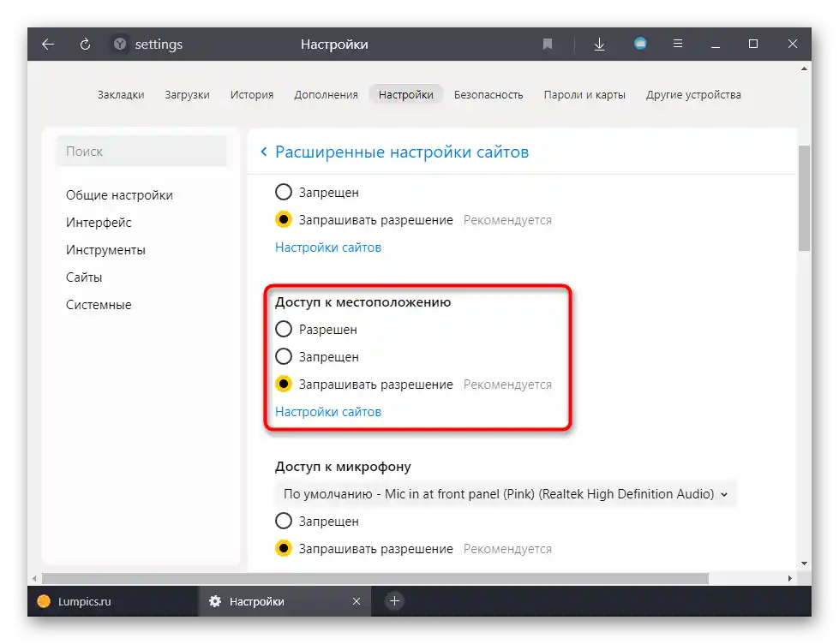This screenshot has height=644, width=839.
Task: Bookmark this page with the bookmark icon
Action: [x=548, y=44]
